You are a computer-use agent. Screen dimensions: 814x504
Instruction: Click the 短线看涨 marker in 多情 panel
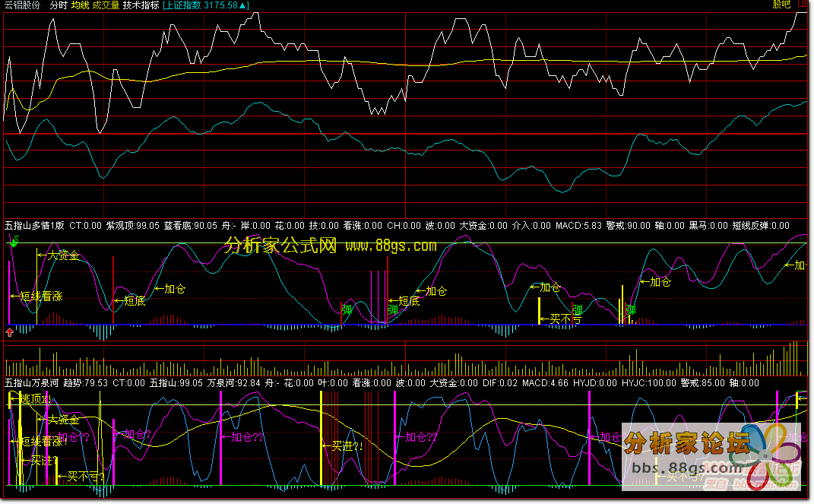(x=36, y=296)
